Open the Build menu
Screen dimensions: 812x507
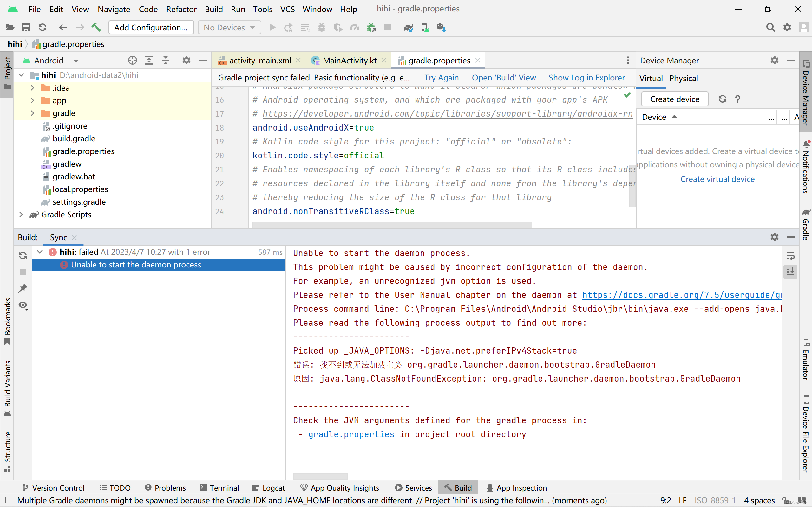click(x=213, y=9)
